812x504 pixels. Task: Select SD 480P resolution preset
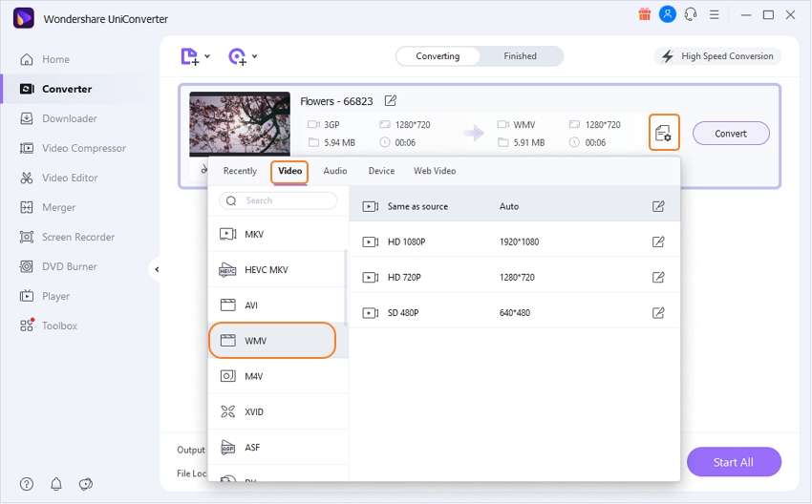[514, 313]
